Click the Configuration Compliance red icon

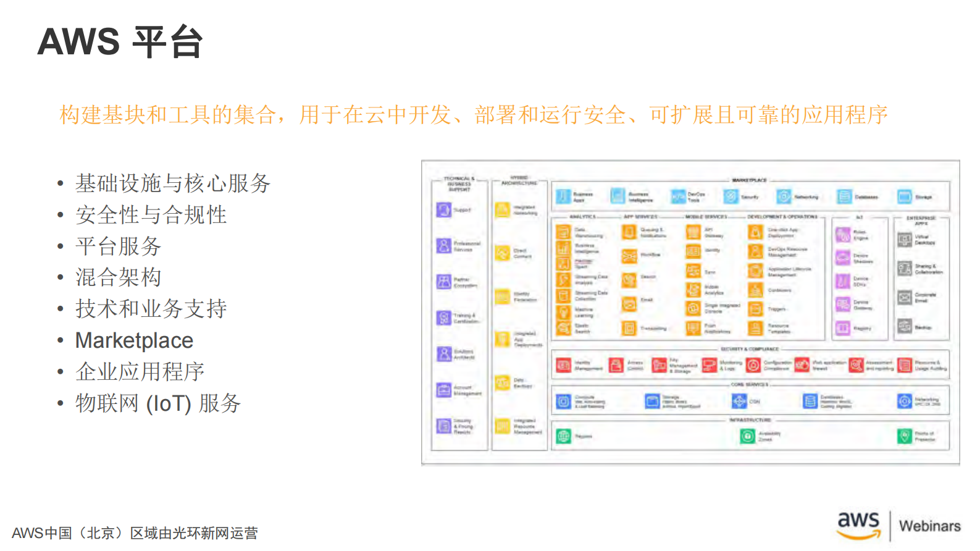coord(753,365)
